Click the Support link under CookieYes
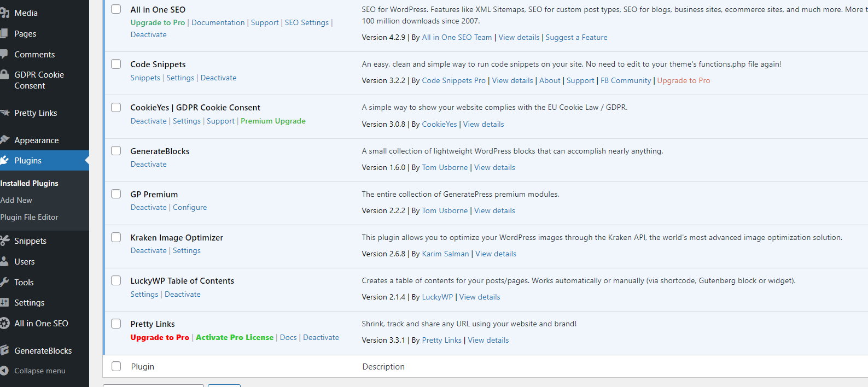 220,121
